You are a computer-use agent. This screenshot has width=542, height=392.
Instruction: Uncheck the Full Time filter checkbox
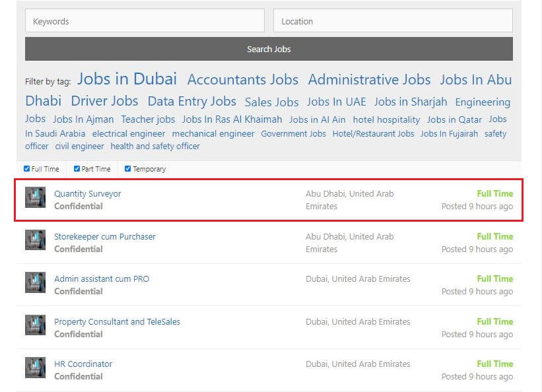(x=26, y=169)
